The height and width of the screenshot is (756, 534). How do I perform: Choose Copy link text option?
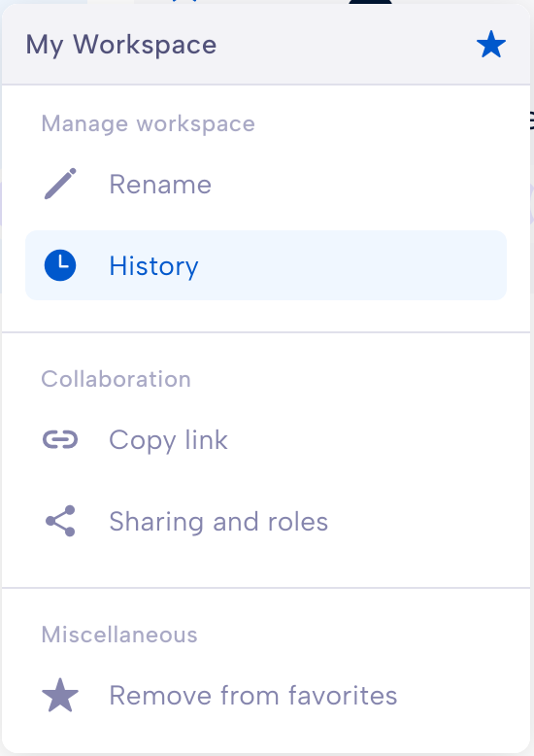169,441
